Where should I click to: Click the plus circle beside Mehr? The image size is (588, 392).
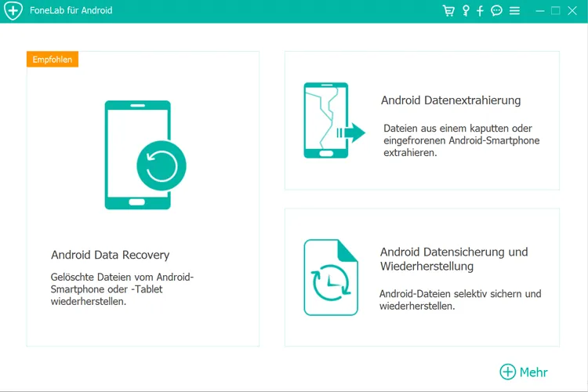(x=507, y=372)
